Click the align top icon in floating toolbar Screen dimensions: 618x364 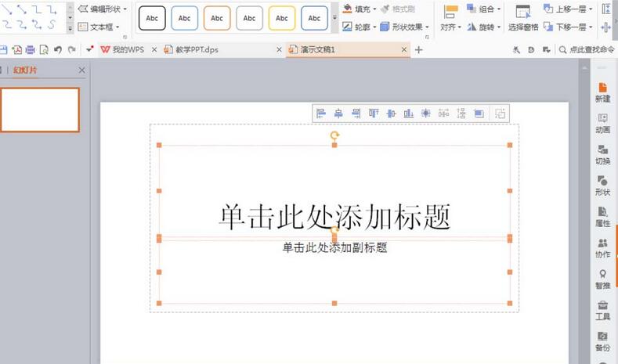click(374, 114)
